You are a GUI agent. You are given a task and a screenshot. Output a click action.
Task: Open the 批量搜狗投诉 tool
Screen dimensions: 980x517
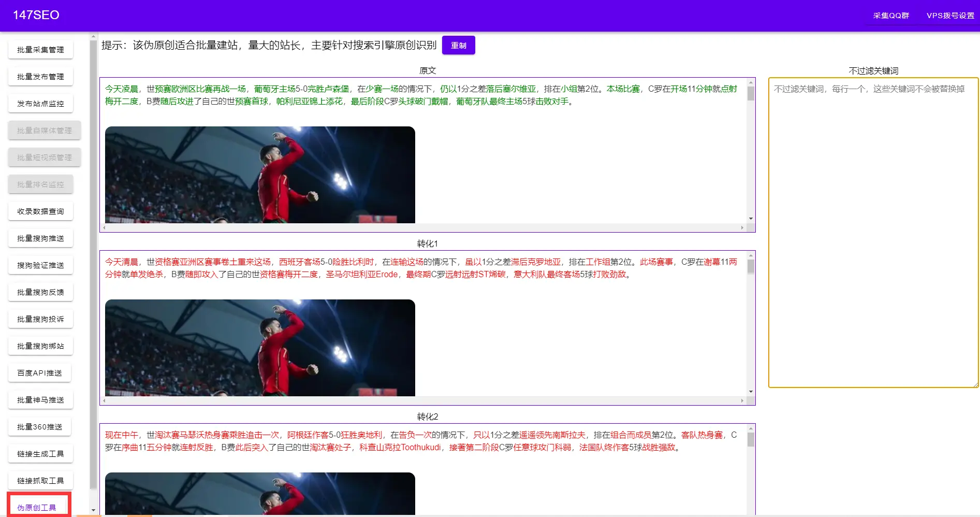pyautogui.click(x=40, y=319)
